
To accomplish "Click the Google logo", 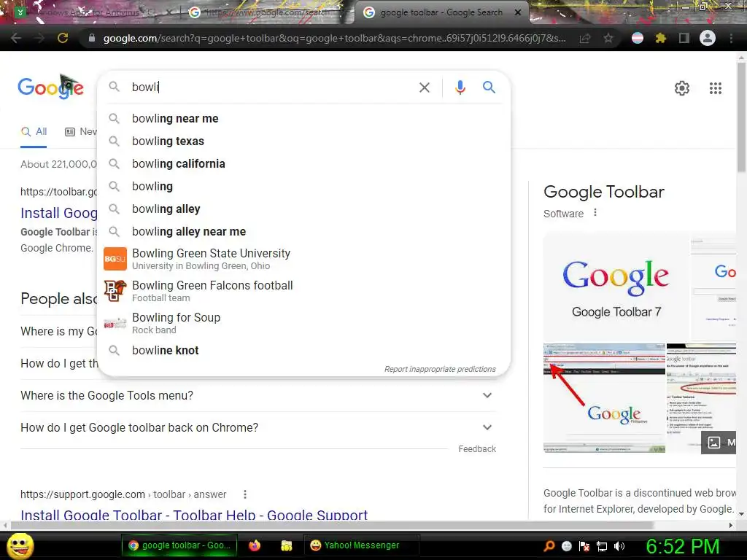I will pyautogui.click(x=51, y=87).
